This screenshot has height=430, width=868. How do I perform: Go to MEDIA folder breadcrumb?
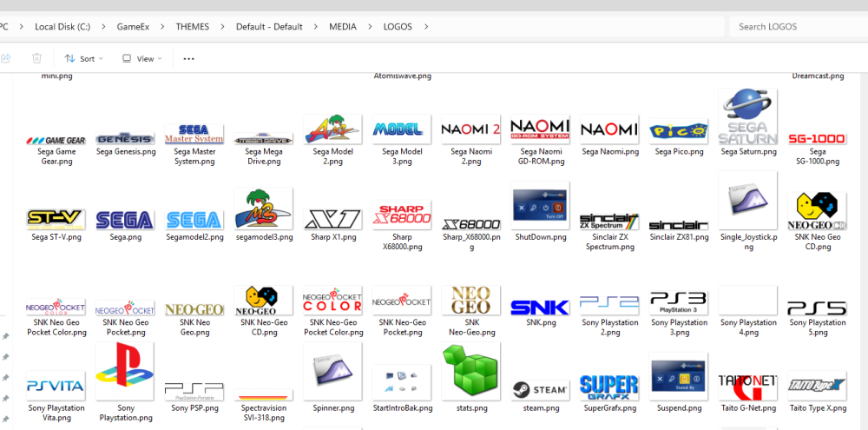343,27
